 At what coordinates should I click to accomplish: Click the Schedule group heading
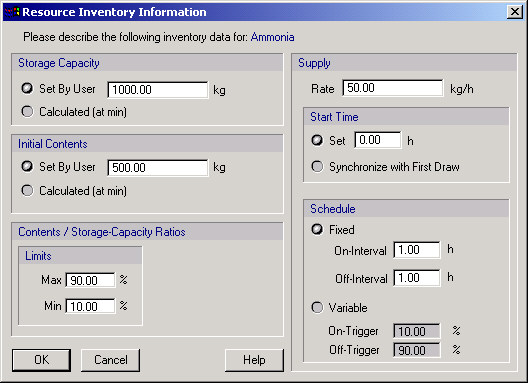pos(333,209)
